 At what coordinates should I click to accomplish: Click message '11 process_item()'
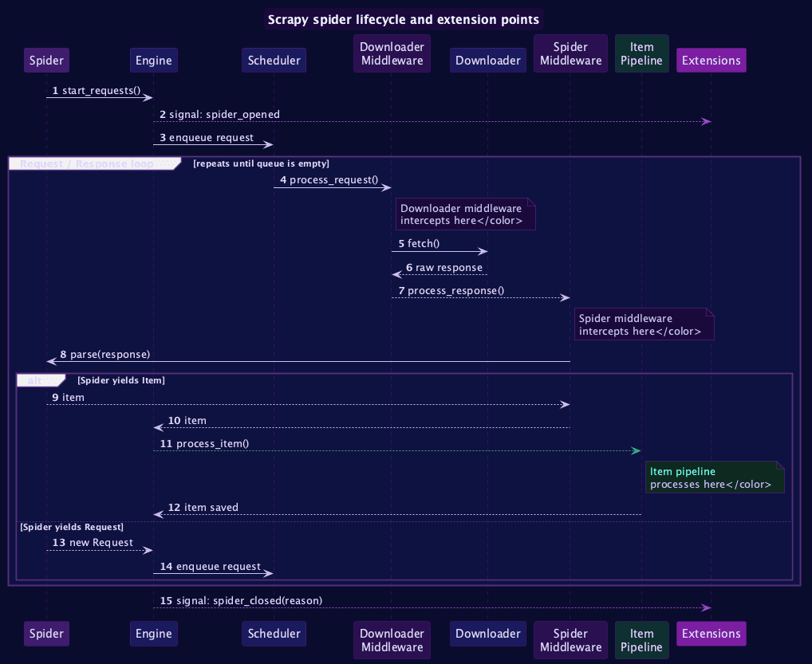(204, 444)
